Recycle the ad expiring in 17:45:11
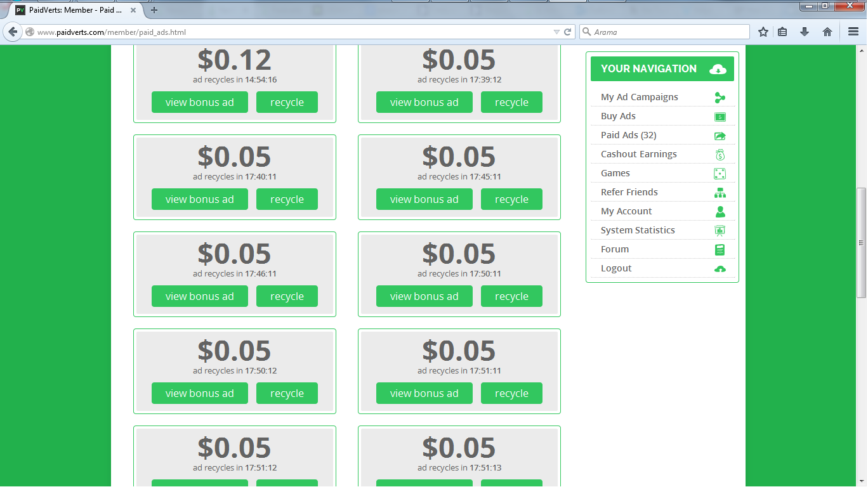Image resolution: width=868 pixels, height=487 pixels. (x=511, y=199)
